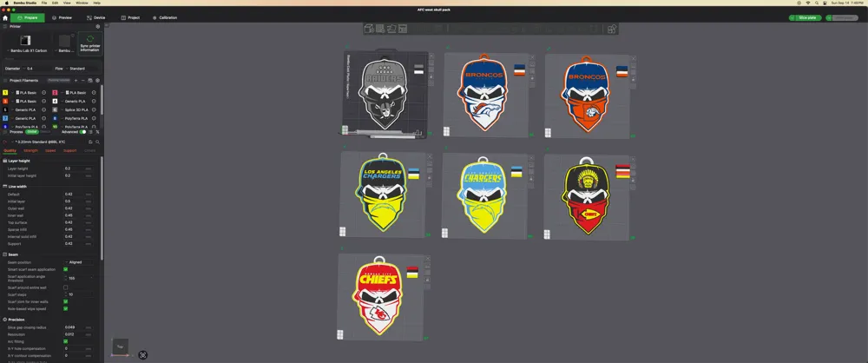This screenshot has height=363, width=868.
Task: Toggle the Advanced mode switch
Action: click(83, 132)
